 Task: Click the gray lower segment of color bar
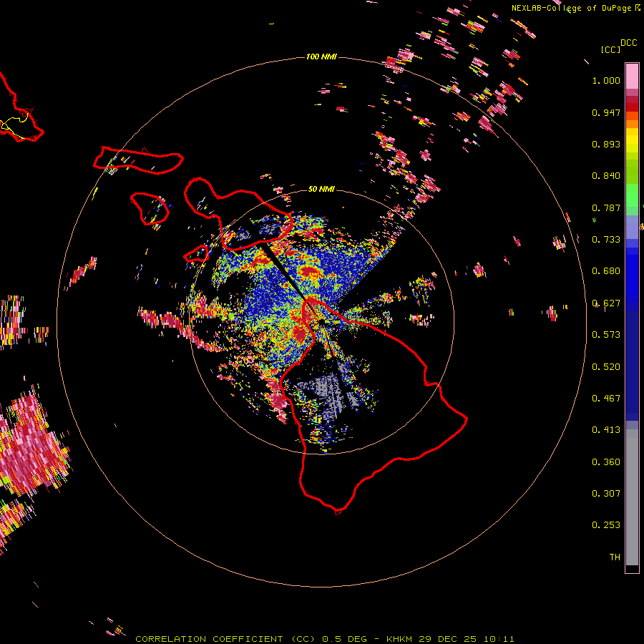tap(632, 497)
